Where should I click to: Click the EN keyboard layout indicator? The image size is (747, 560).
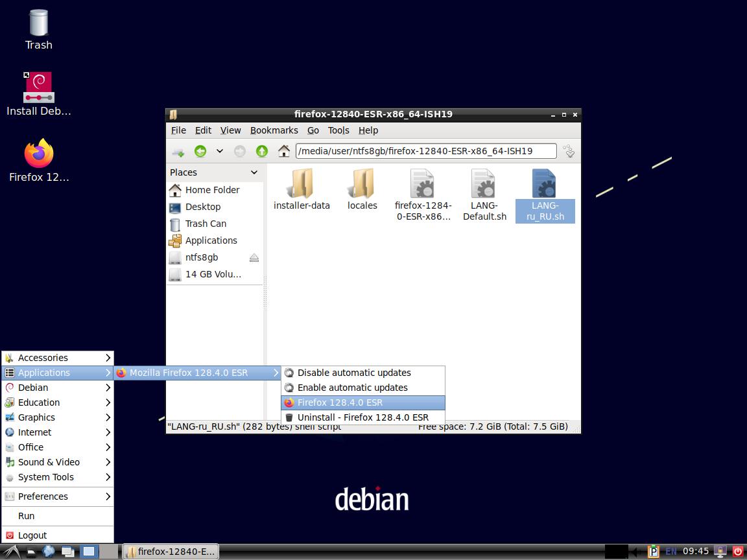point(670,552)
